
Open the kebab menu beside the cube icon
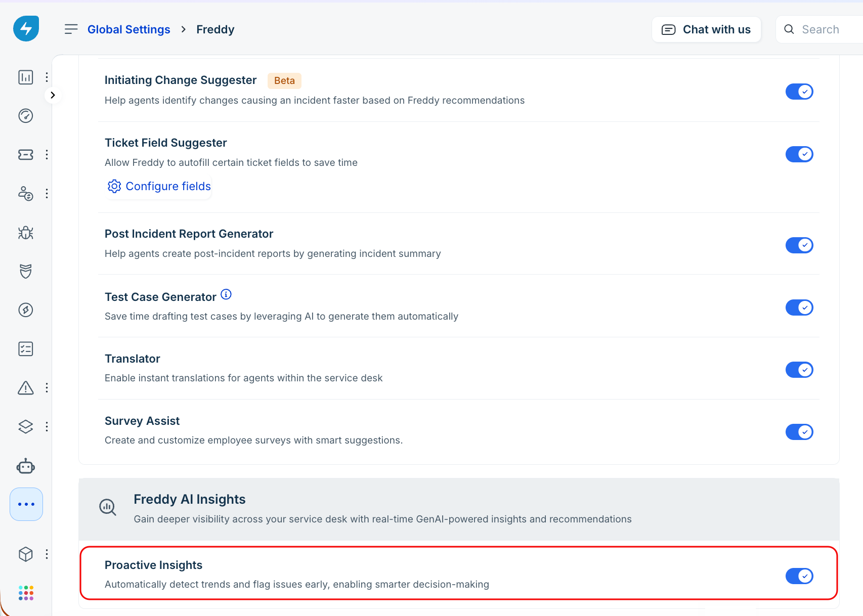47,554
